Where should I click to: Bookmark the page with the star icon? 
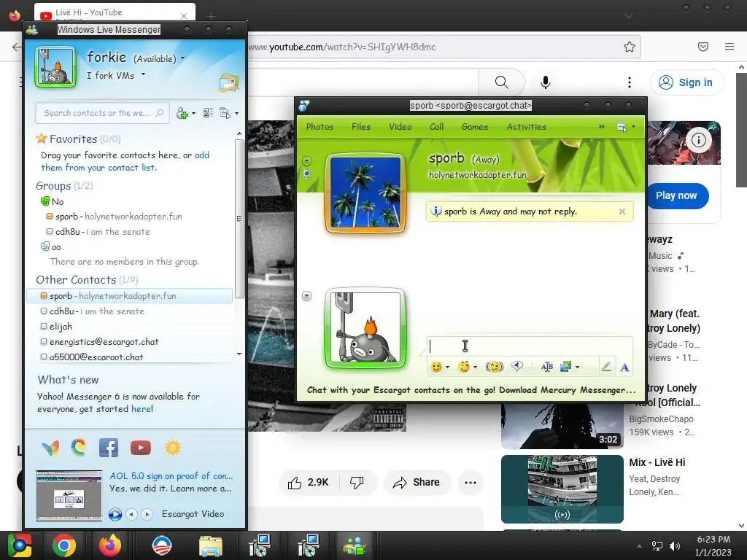pos(630,47)
